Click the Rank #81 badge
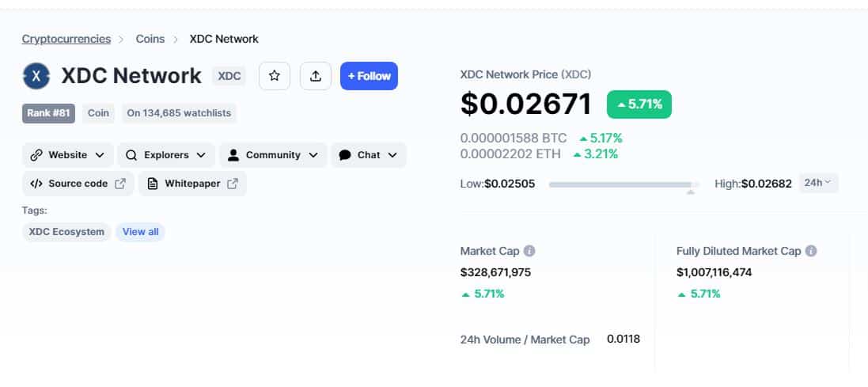 click(x=49, y=113)
